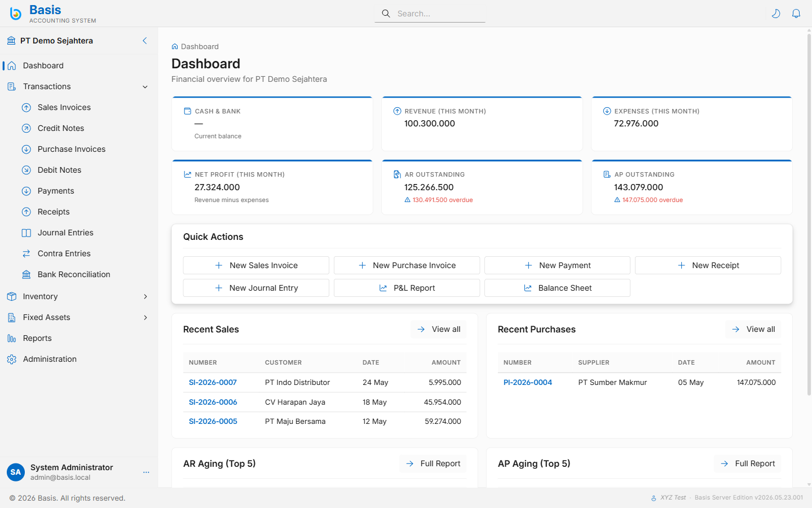Click the PT Demo Sejahtera company icon
The height and width of the screenshot is (508, 812).
pyautogui.click(x=11, y=41)
